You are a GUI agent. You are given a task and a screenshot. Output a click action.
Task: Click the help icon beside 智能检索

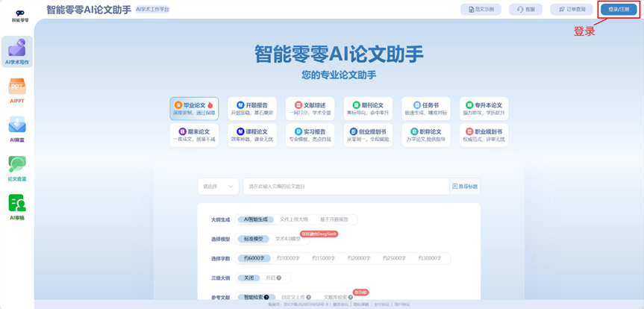coord(266,297)
